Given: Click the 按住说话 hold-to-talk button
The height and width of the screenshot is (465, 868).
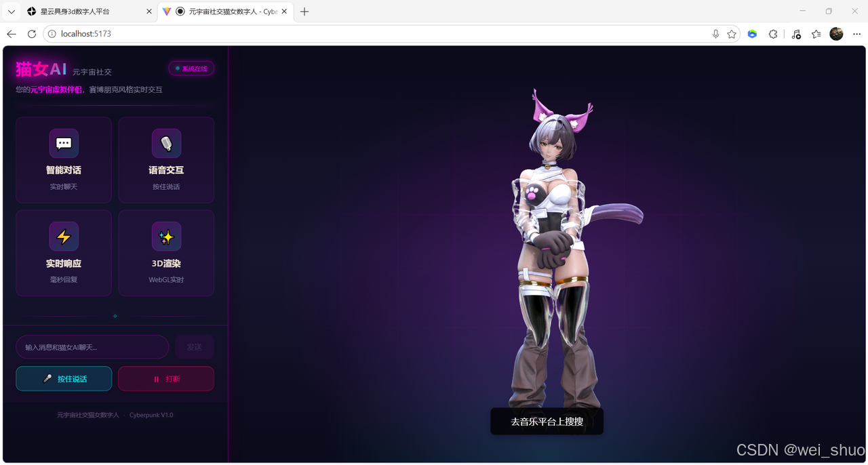Looking at the screenshot, I should point(64,379).
